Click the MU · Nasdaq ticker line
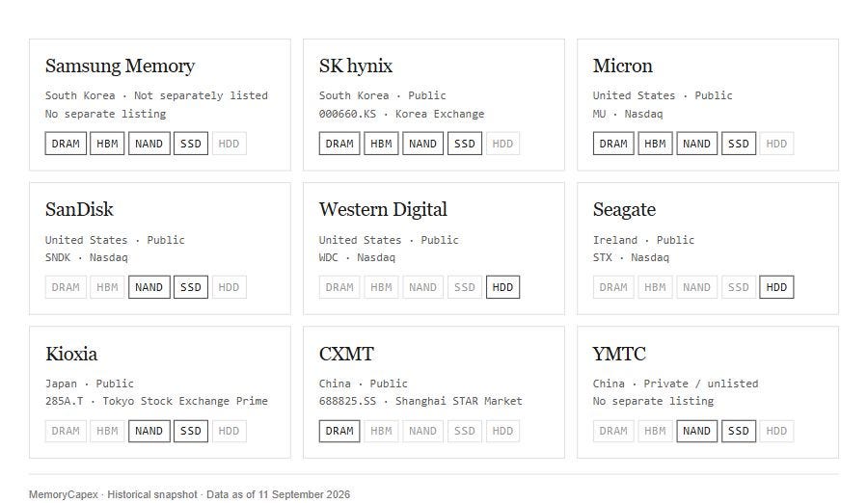The width and height of the screenshot is (868, 503). pos(628,114)
